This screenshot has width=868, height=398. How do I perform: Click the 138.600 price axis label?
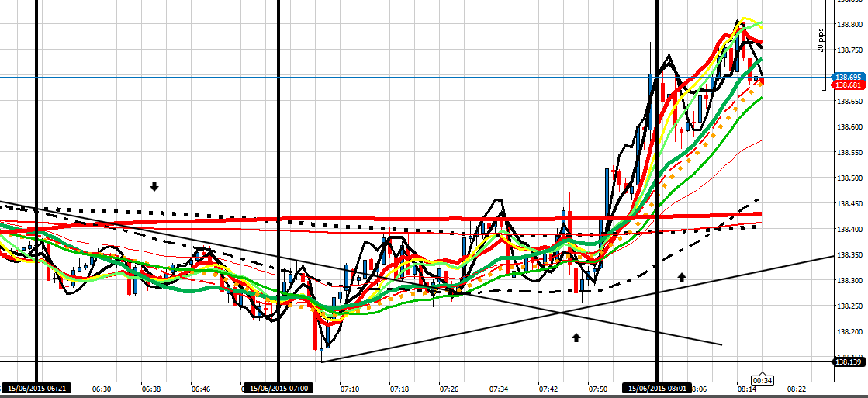(851, 126)
